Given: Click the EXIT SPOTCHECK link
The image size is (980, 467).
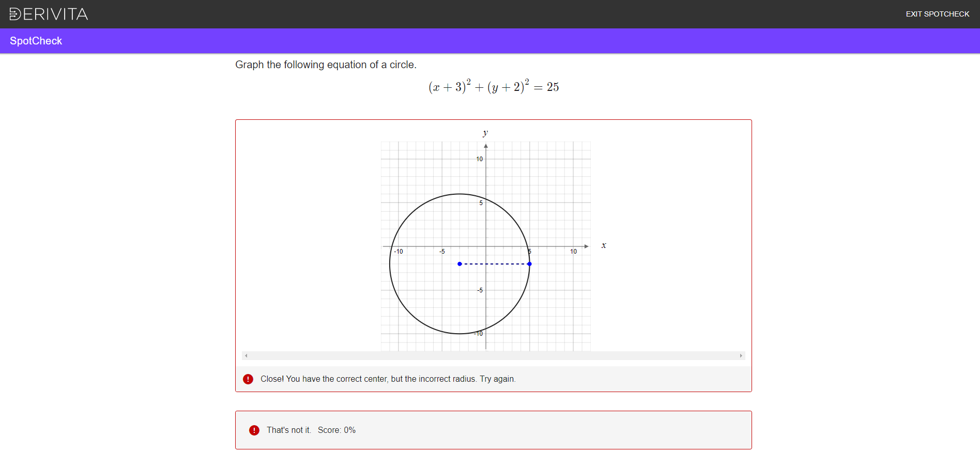Looking at the screenshot, I should pyautogui.click(x=937, y=14).
